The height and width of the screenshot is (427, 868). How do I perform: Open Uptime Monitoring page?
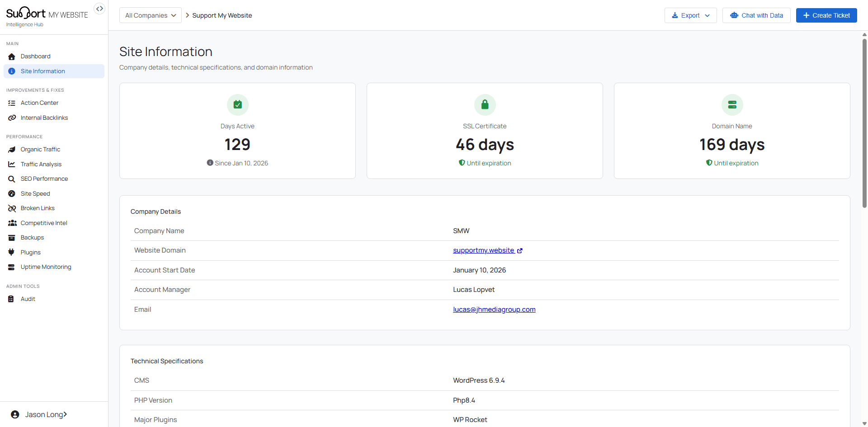point(54,267)
